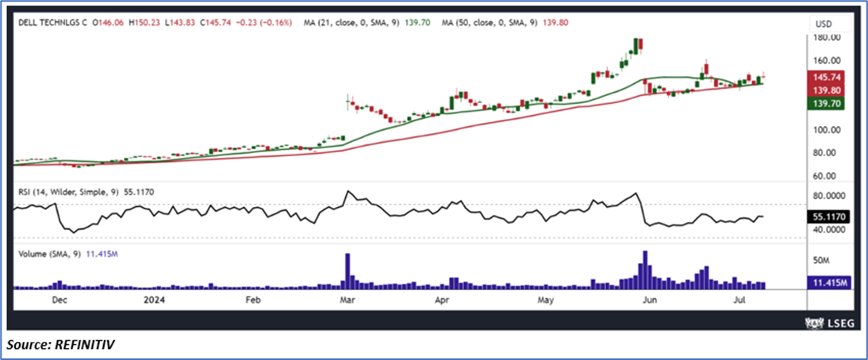
Task: Click the 11.415M volume value tag
Action: pyautogui.click(x=828, y=282)
